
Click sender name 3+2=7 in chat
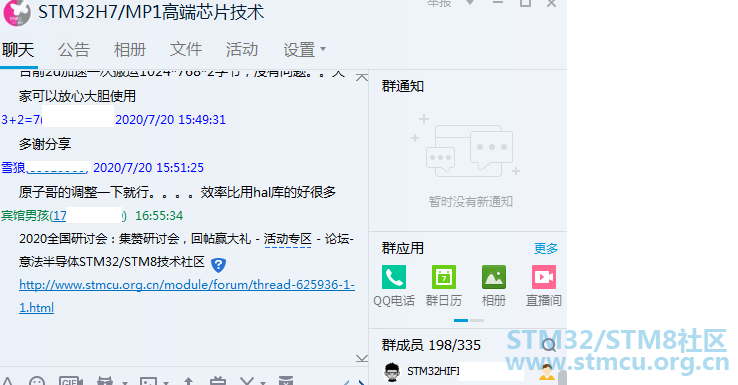point(21,120)
